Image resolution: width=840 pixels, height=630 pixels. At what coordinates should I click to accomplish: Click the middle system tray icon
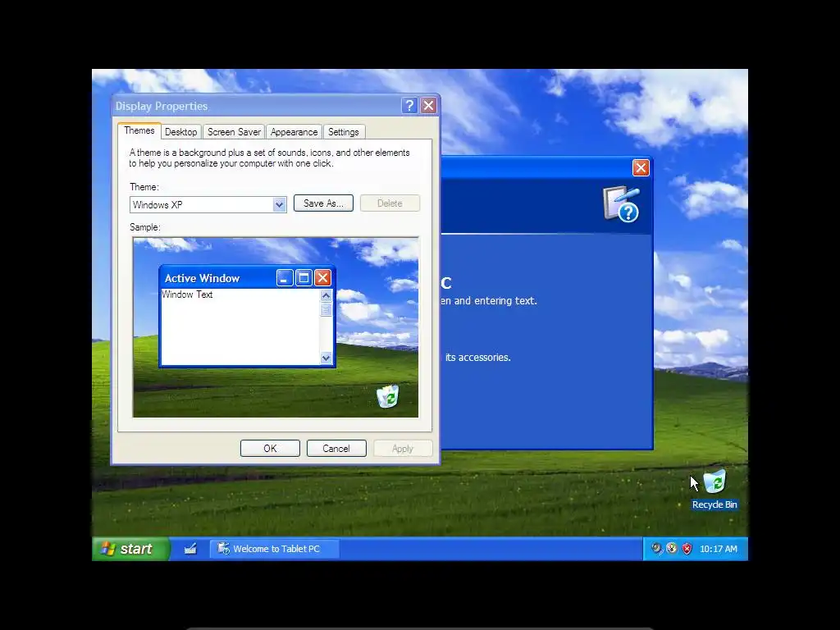coord(671,549)
